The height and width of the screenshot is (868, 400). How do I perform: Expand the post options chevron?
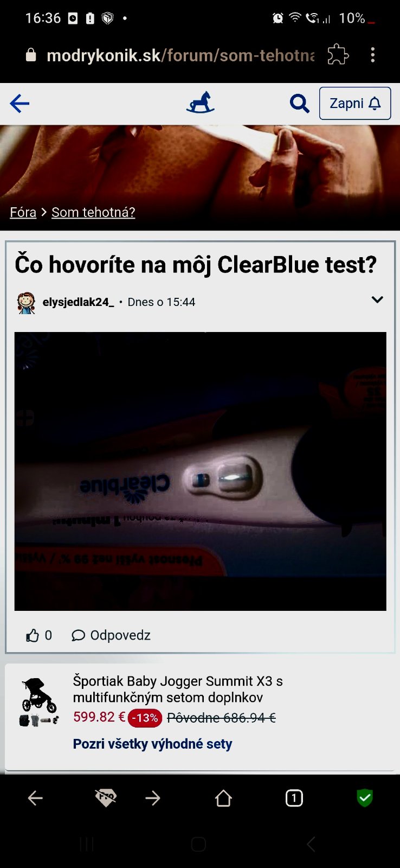click(377, 299)
